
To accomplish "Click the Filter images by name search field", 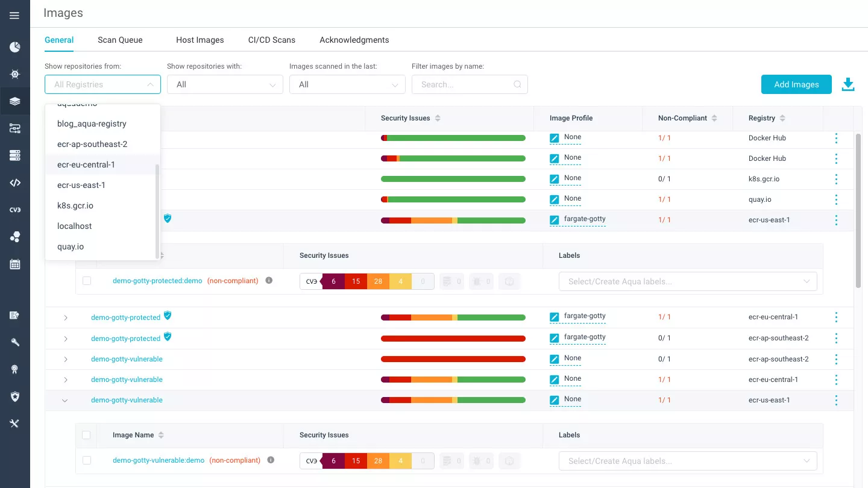I will (x=464, y=84).
